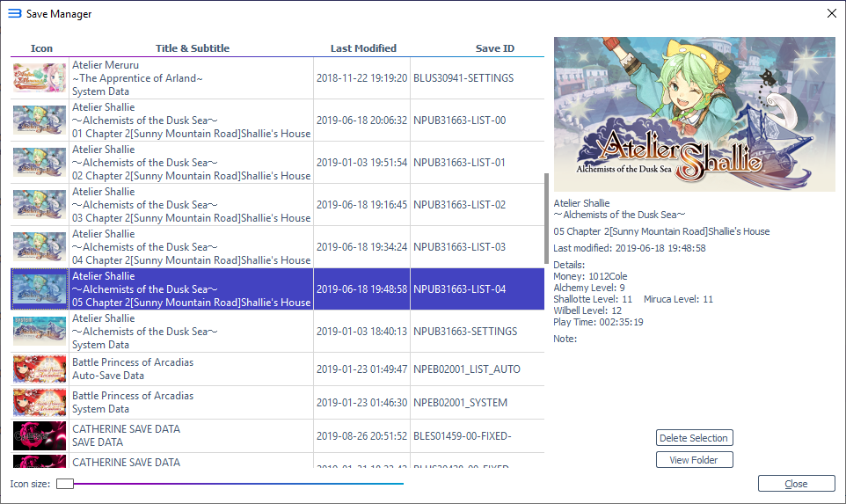Select '03 Chapter 2' Shallie's House save title
This screenshot has width=846, height=504.
(192, 205)
